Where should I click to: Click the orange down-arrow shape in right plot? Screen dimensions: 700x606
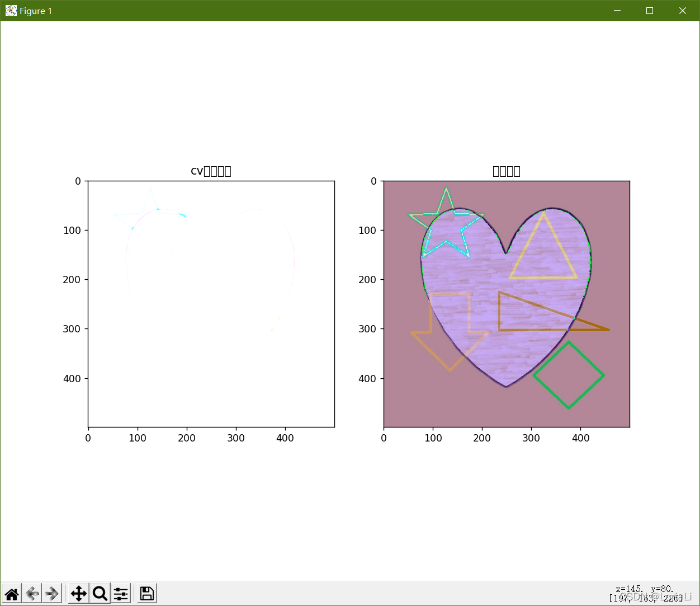click(x=450, y=331)
